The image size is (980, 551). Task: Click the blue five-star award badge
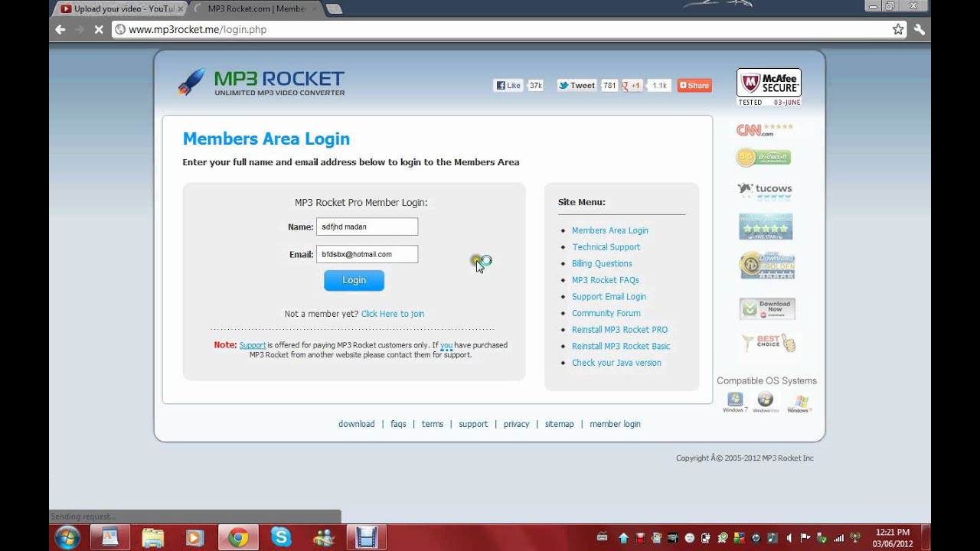pos(766,227)
